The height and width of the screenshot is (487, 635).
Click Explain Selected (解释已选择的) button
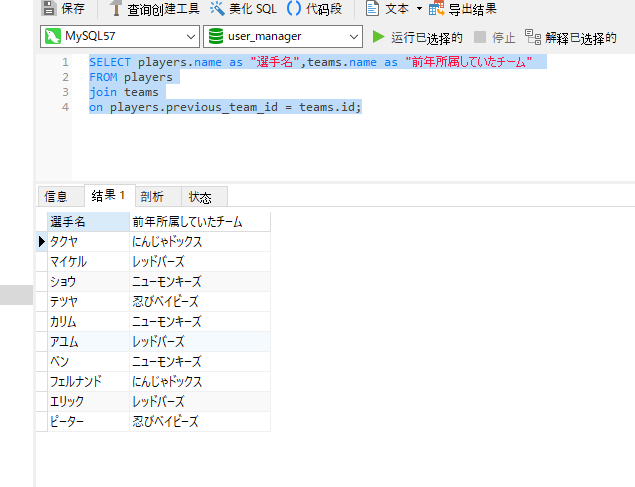[571, 38]
